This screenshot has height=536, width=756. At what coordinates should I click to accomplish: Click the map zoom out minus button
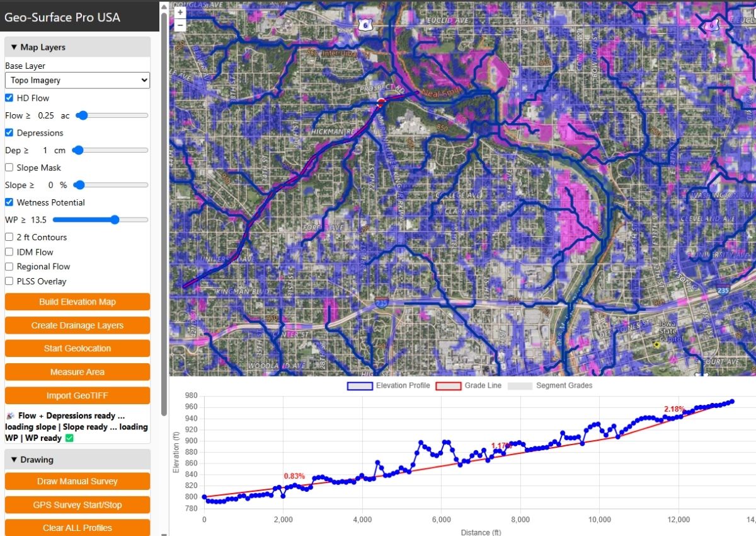(180, 25)
